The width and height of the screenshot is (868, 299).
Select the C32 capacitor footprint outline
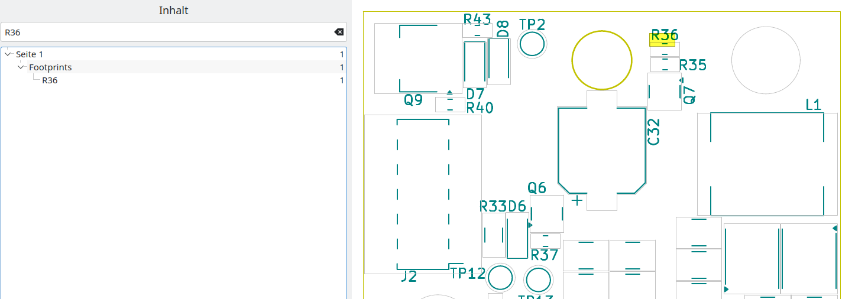[x=602, y=151]
